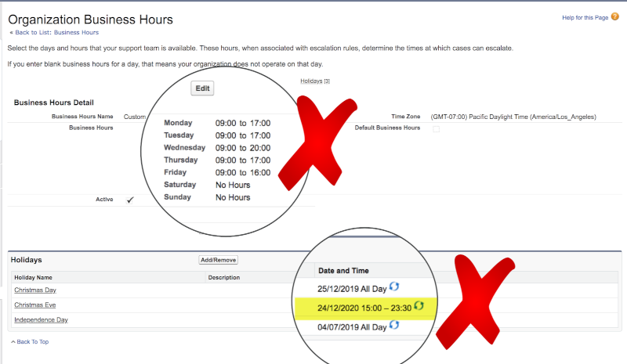The height and width of the screenshot is (364, 627).
Task: Go back to Business Hours list
Action: (x=56, y=33)
